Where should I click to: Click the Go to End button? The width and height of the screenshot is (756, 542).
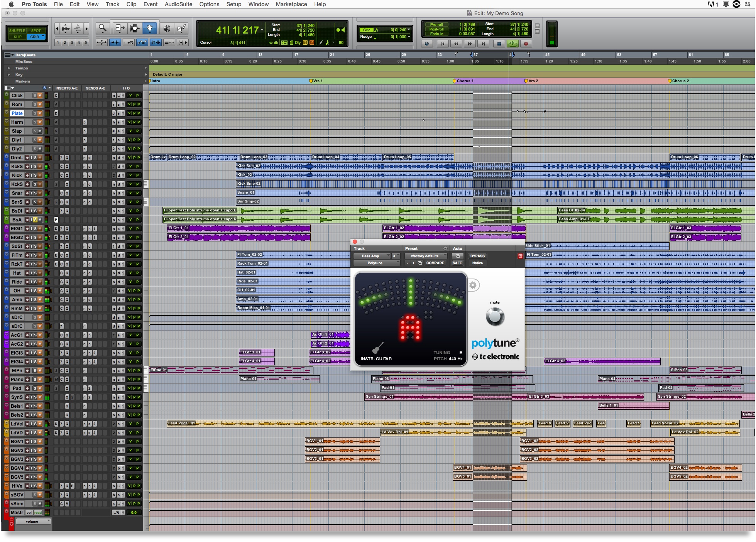pyautogui.click(x=483, y=44)
